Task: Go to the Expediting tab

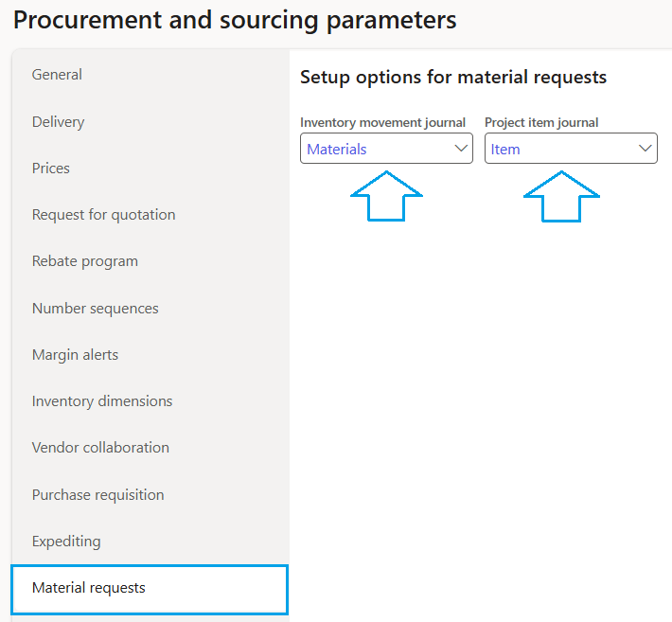Action: click(65, 542)
